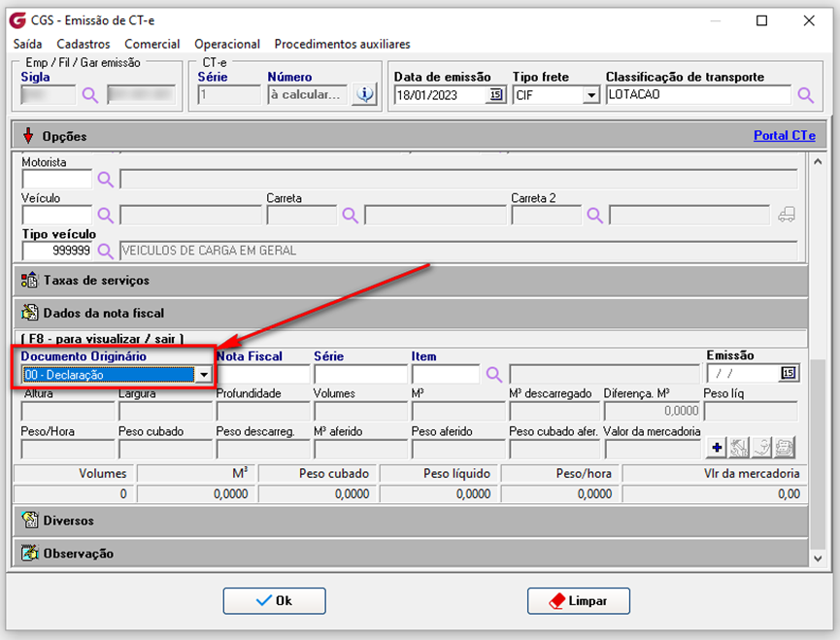
Task: Click the Dados da nota fiscal icon
Action: [29, 313]
